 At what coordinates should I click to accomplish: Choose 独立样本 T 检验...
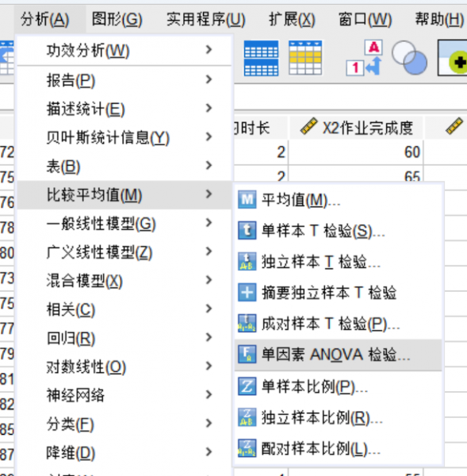pos(338,261)
